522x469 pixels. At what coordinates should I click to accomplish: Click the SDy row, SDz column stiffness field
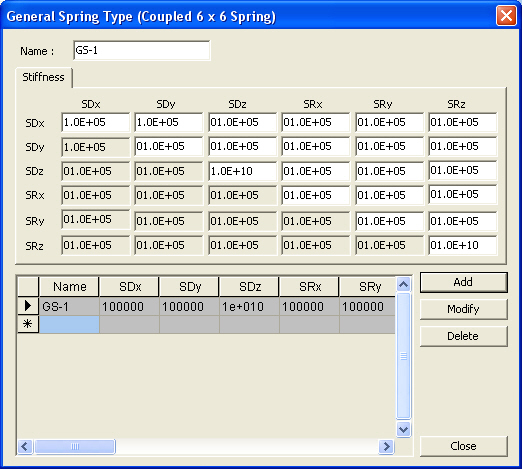[242, 146]
